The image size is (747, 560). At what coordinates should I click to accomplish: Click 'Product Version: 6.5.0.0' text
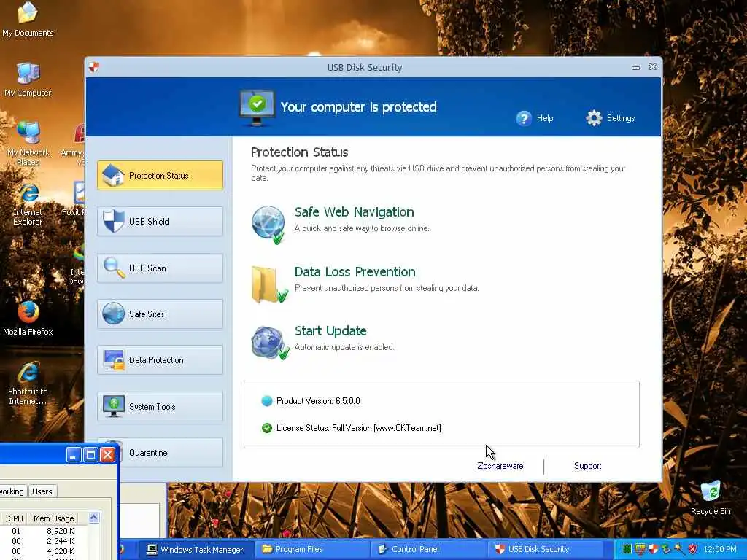pyautogui.click(x=318, y=401)
